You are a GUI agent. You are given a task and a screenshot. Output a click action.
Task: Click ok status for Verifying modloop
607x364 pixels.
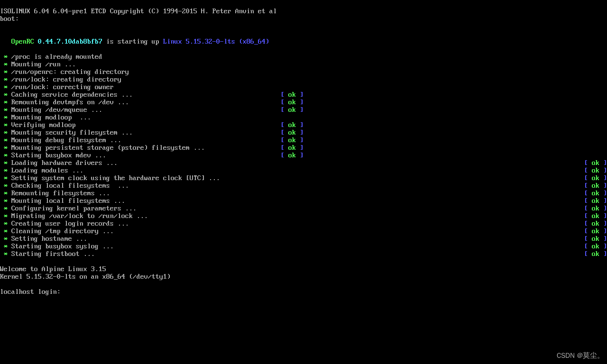[292, 125]
